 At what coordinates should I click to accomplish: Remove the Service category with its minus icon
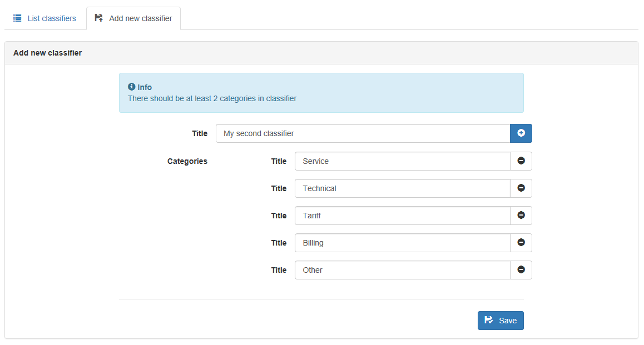pos(521,161)
